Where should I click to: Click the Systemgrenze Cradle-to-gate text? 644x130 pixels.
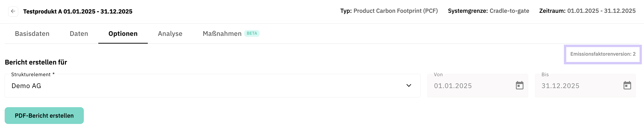point(488,11)
